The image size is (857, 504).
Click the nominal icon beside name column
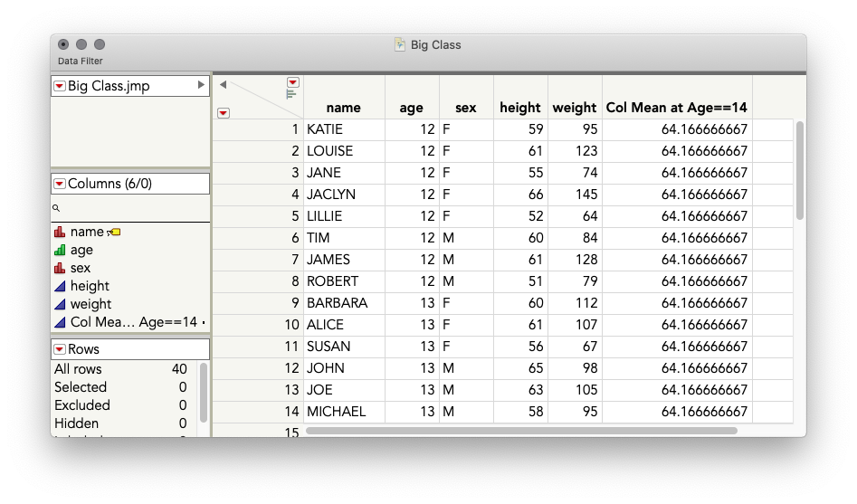(x=60, y=233)
